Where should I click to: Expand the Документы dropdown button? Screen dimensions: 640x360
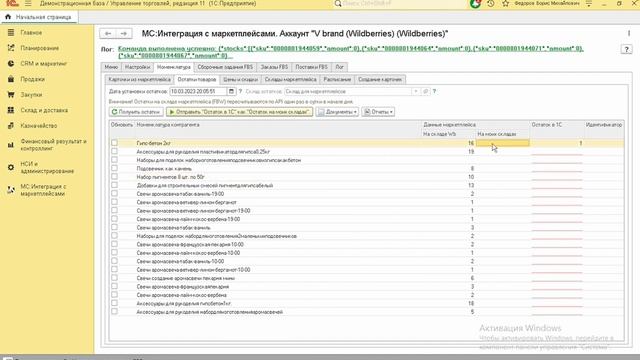tap(337, 112)
